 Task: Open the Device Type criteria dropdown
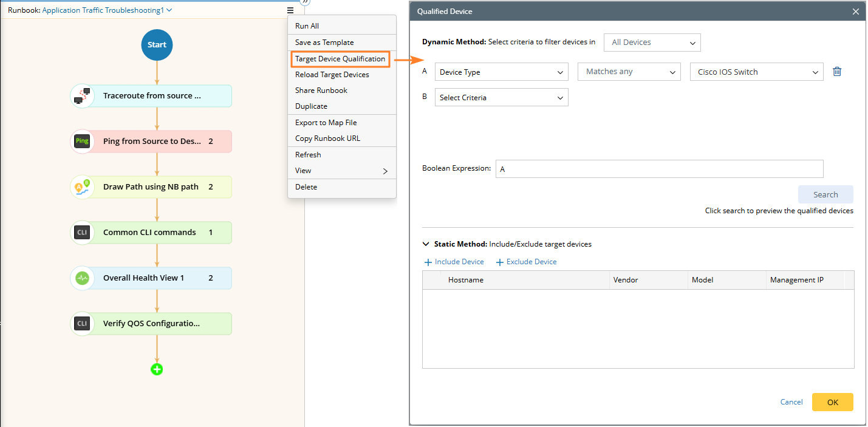(501, 72)
